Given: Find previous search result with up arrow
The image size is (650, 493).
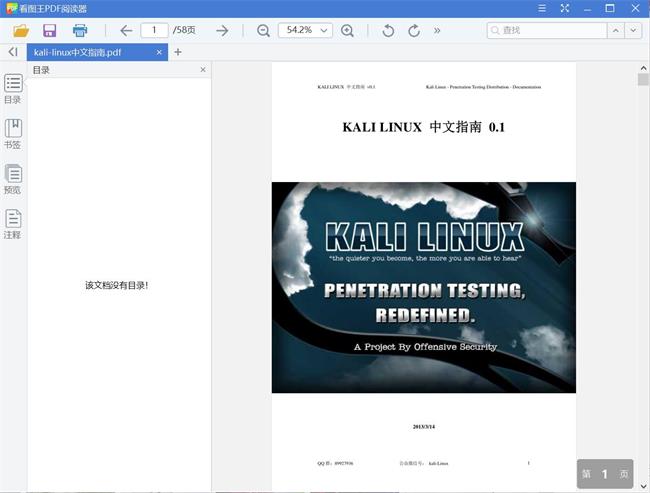Looking at the screenshot, I should (616, 30).
